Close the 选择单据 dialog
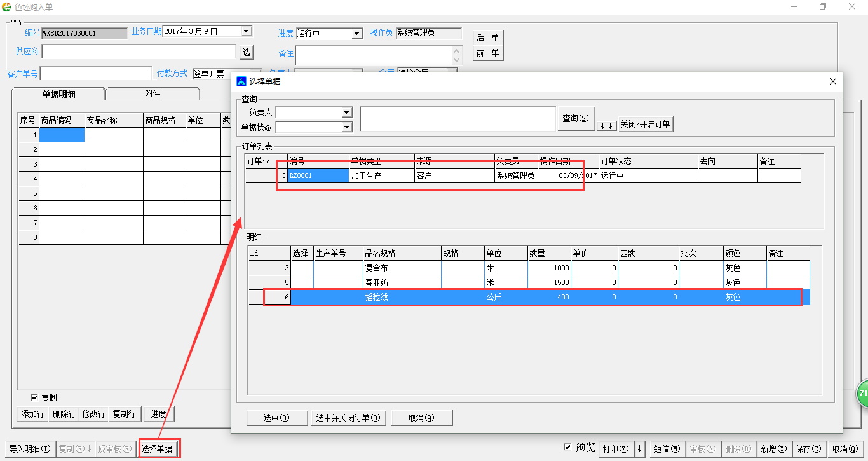 [833, 81]
